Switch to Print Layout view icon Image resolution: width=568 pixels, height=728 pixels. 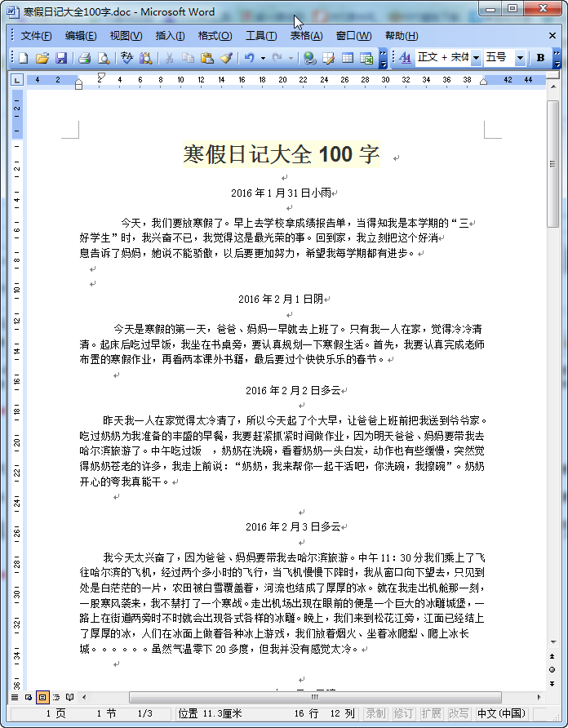coord(42,697)
